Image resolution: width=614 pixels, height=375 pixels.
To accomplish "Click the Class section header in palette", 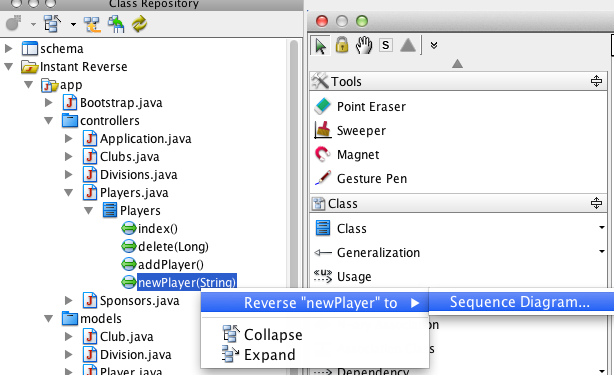I will tap(458, 204).
